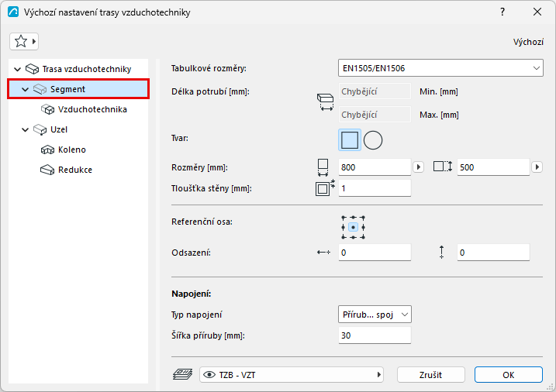Click horizontal offset arrow icon
The width and height of the screenshot is (556, 392).
tap(323, 252)
